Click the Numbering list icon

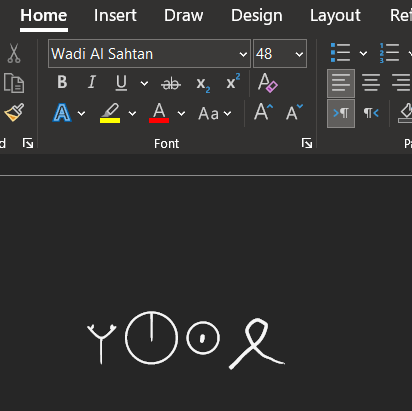pyautogui.click(x=389, y=53)
